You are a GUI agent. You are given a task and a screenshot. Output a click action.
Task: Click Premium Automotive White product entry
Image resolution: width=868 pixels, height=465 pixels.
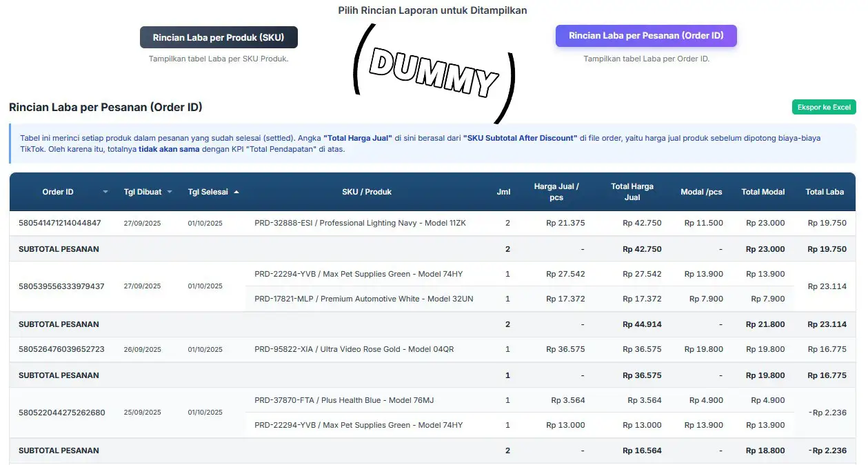pyautogui.click(x=363, y=299)
